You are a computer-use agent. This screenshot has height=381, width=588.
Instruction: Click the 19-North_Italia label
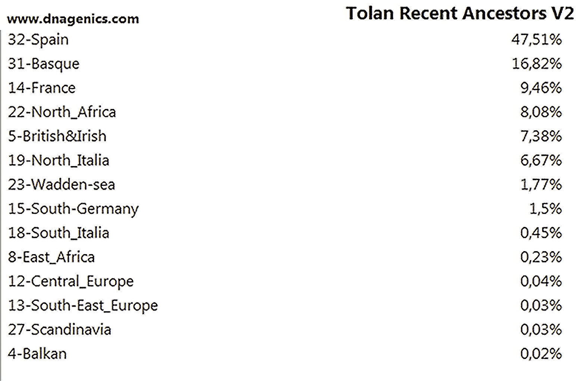coord(59,160)
